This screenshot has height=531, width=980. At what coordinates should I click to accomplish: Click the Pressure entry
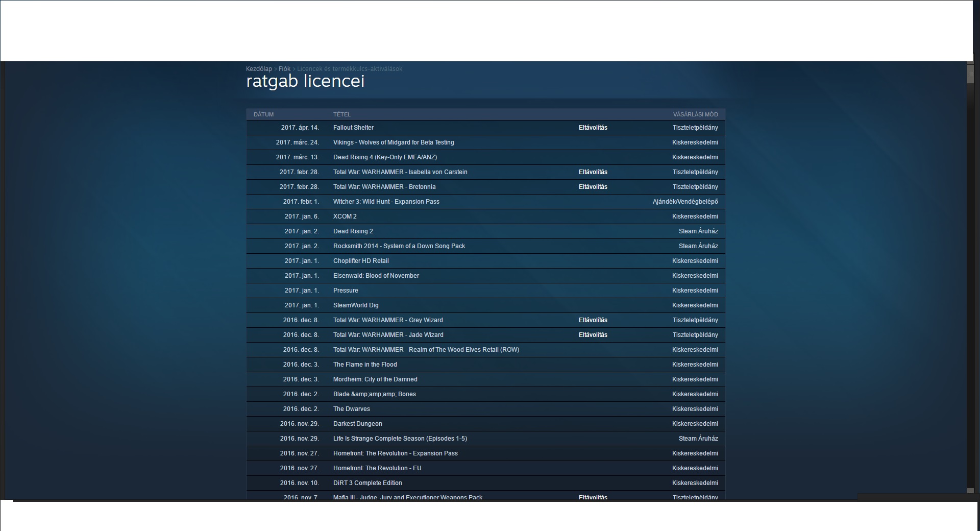coord(346,291)
